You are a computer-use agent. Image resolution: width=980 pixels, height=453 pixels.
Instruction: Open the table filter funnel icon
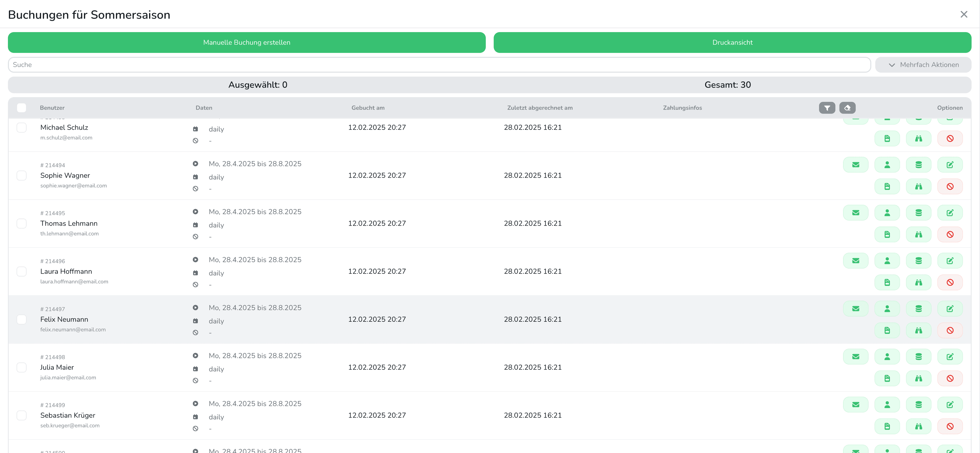coord(827,108)
